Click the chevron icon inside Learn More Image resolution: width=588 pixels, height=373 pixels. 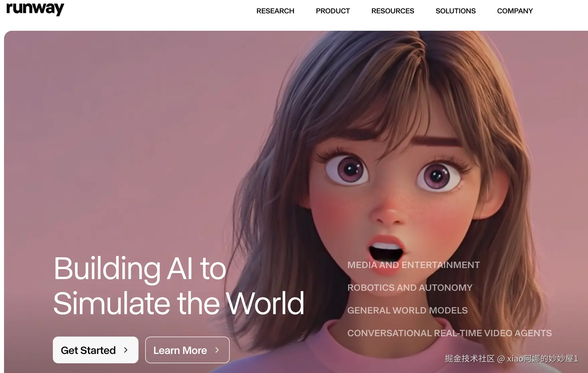coord(217,350)
